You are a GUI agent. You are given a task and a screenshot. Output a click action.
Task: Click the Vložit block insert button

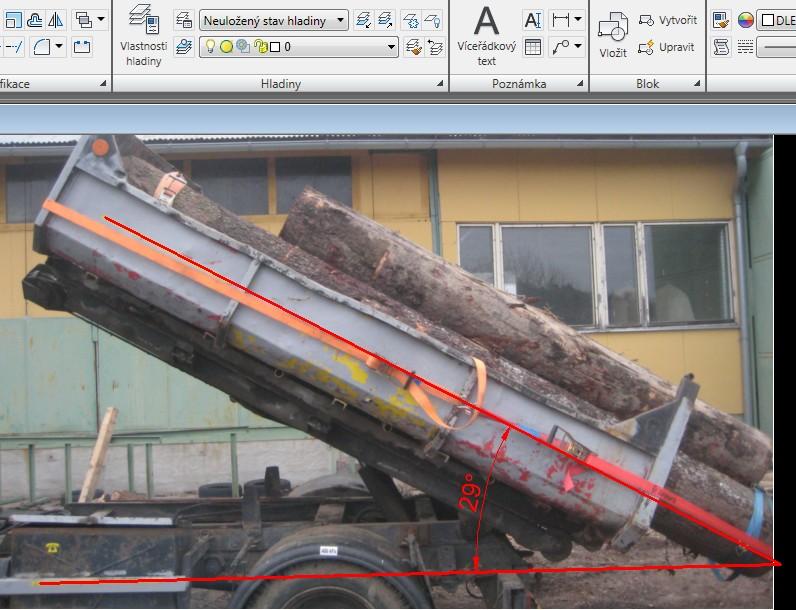tap(613, 35)
